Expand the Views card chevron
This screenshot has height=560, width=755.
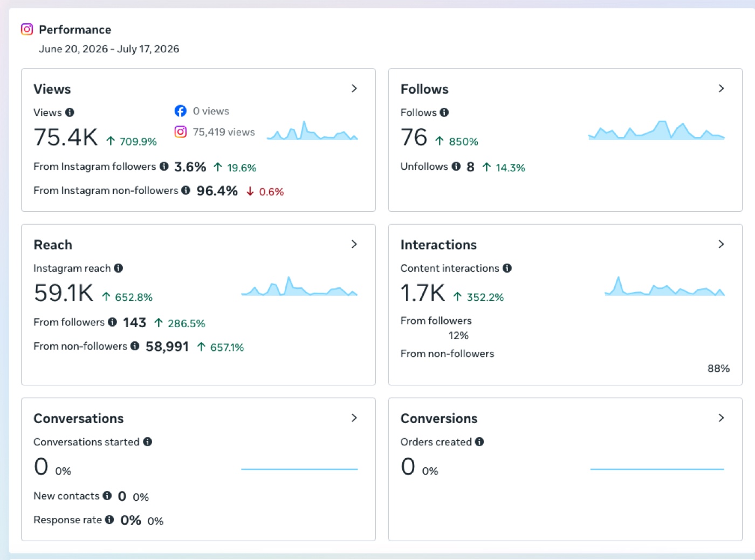click(354, 88)
